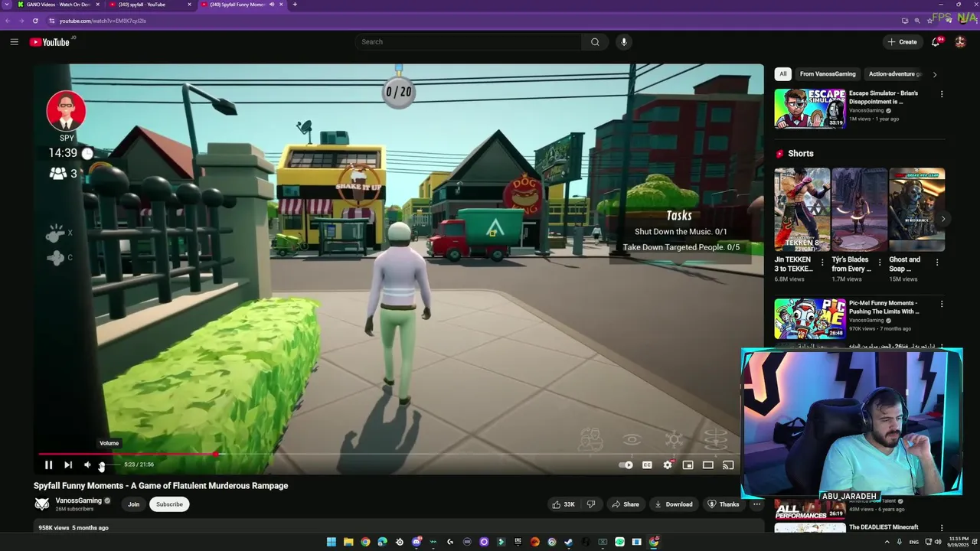This screenshot has height=551, width=980.
Task: Dislike the video with thumbs down
Action: 590,504
